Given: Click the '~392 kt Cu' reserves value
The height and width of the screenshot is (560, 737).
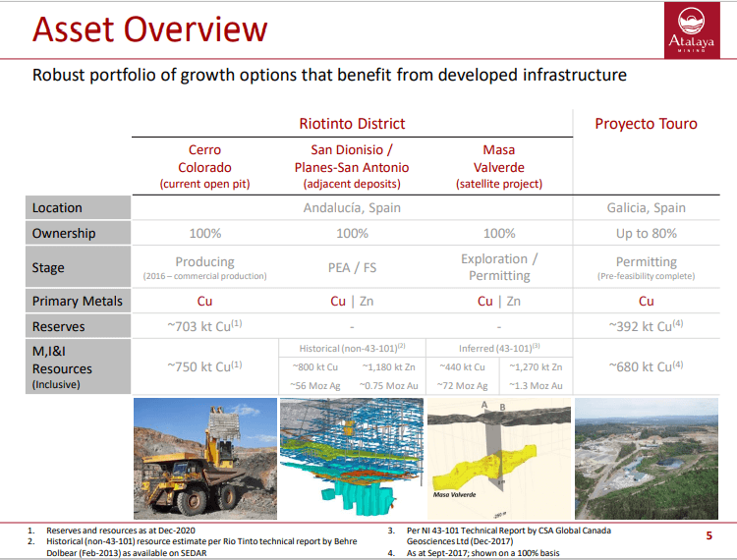Looking at the screenshot, I should [646, 326].
